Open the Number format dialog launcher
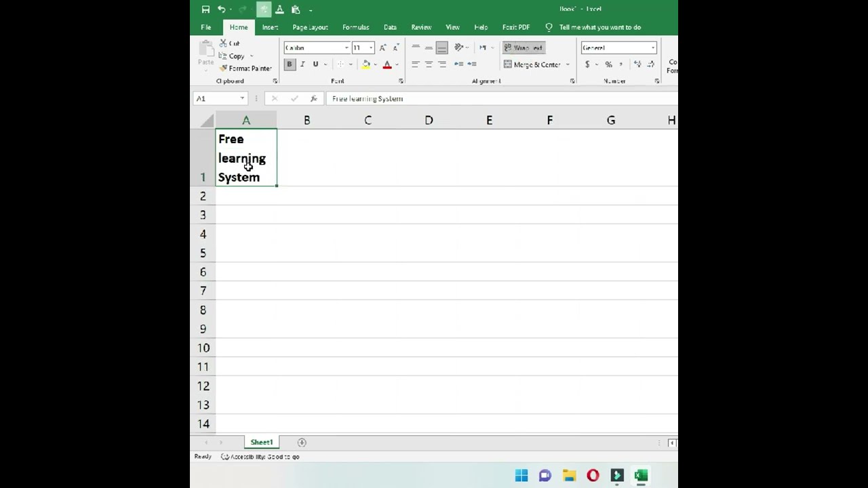 click(656, 81)
